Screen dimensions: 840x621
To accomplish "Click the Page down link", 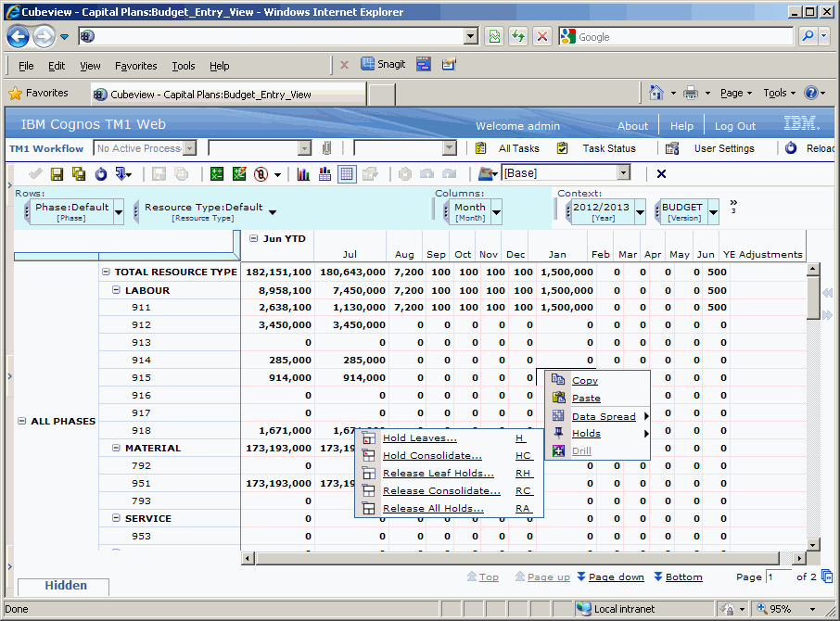I will 616,577.
